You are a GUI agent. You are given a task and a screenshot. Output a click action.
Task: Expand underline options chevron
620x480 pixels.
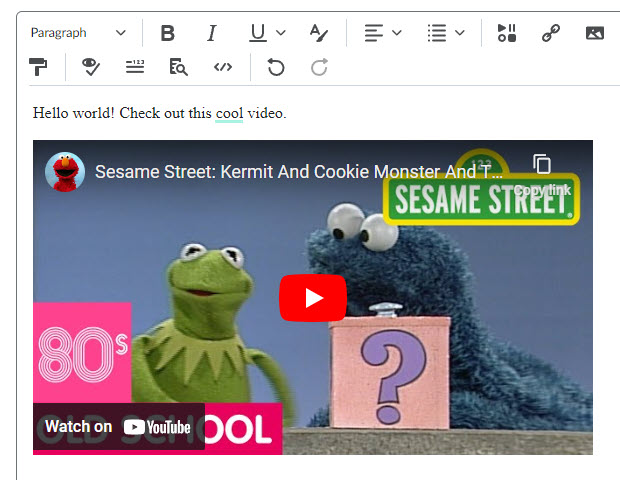coord(281,33)
